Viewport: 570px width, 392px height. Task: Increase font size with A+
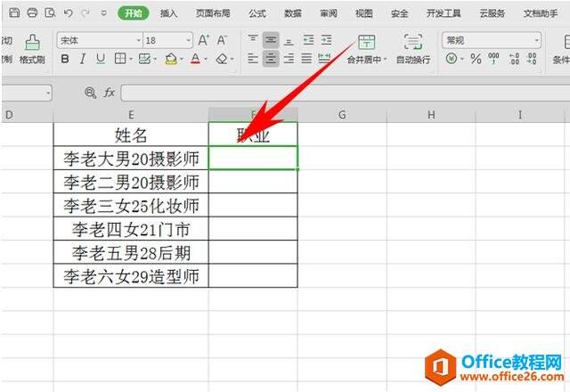(204, 40)
